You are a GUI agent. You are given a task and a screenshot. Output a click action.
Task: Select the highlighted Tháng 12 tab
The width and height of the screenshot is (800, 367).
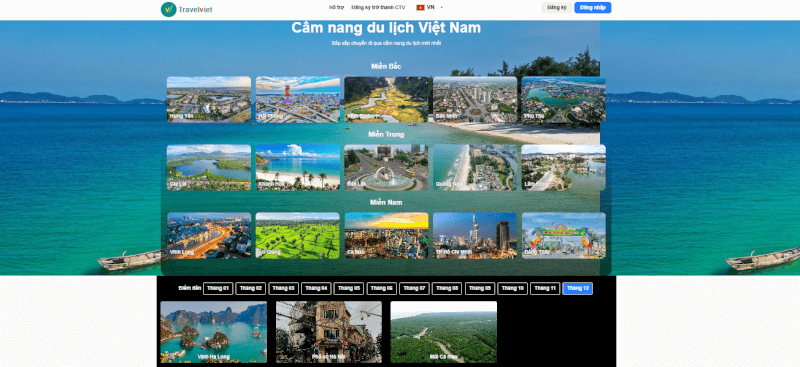578,288
